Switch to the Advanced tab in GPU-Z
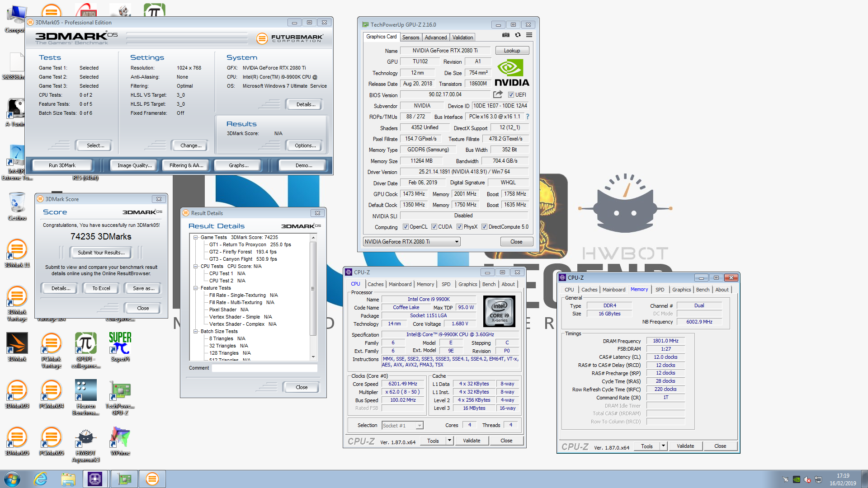This screenshot has height=488, width=868. 435,38
